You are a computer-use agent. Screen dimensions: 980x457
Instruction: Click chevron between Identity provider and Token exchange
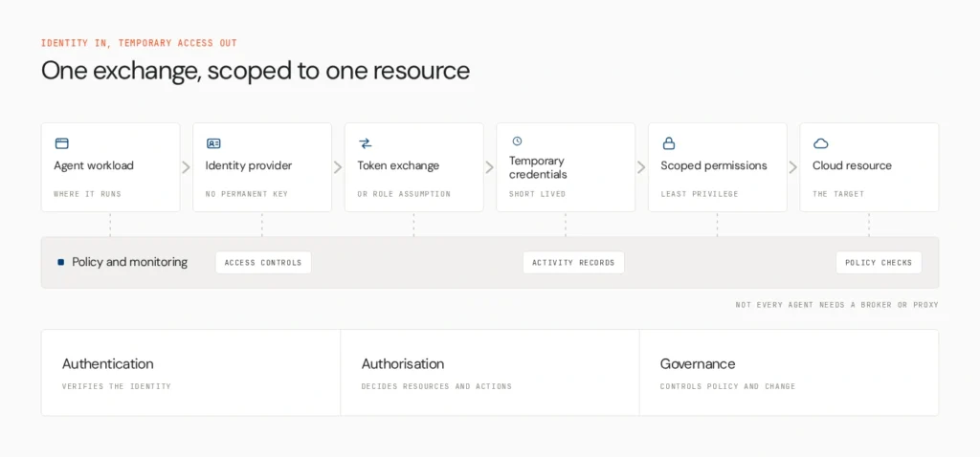tap(338, 167)
